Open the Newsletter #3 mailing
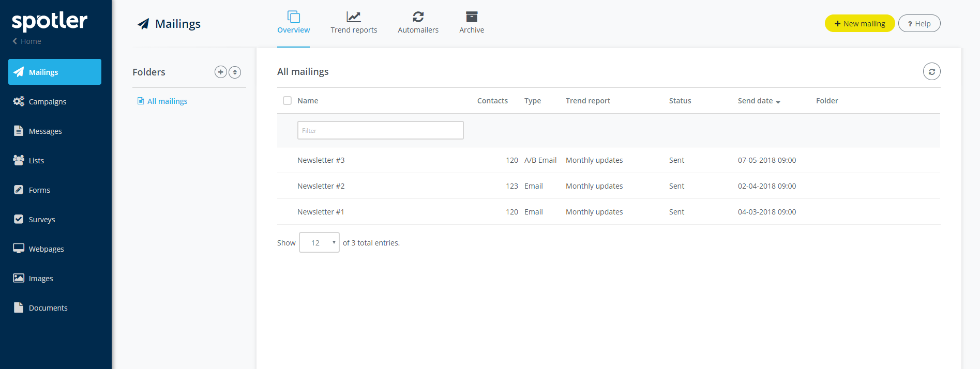This screenshot has height=369, width=980. 321,160
